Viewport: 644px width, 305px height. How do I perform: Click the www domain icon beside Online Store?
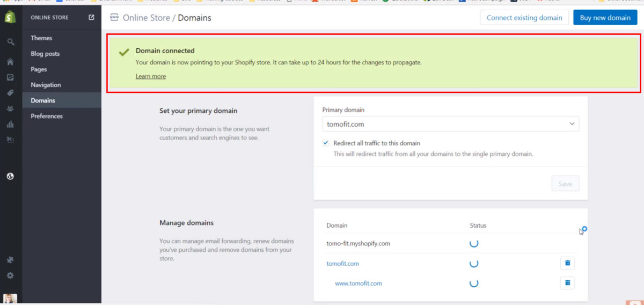(114, 17)
